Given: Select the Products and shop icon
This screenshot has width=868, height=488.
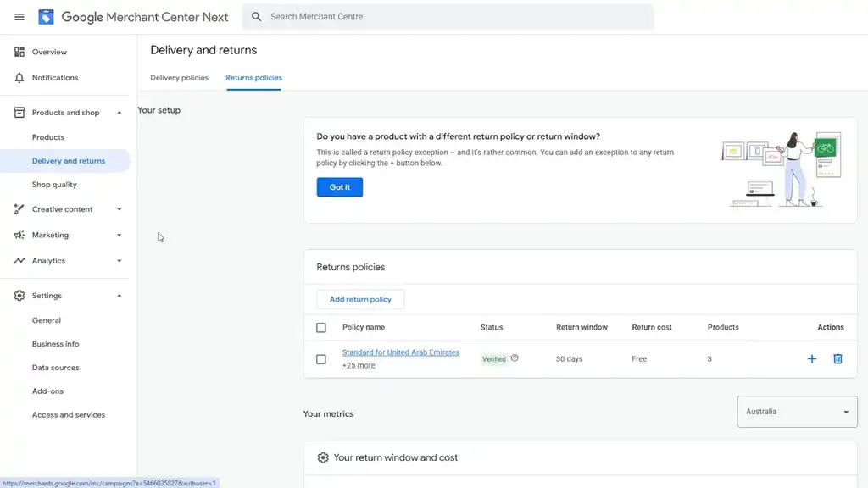Looking at the screenshot, I should point(19,112).
